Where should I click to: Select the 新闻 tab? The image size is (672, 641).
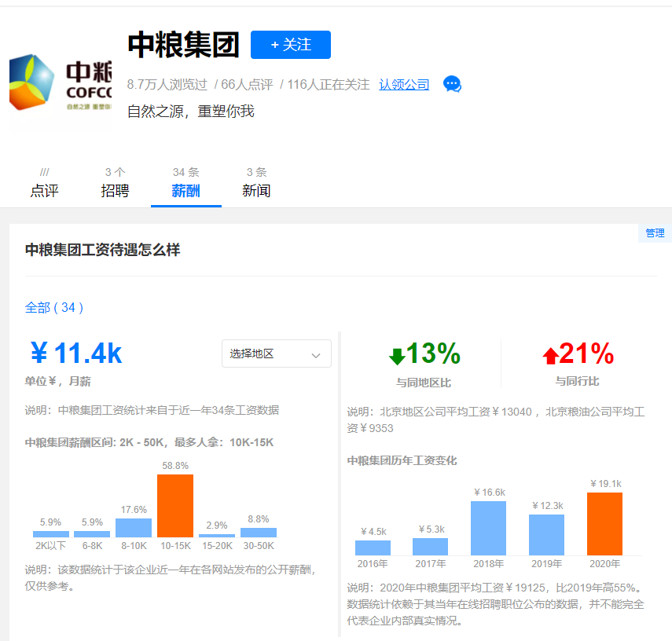(257, 190)
